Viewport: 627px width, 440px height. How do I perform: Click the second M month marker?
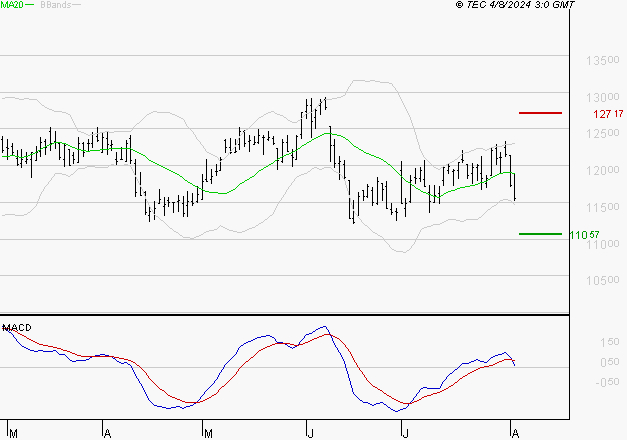click(208, 434)
